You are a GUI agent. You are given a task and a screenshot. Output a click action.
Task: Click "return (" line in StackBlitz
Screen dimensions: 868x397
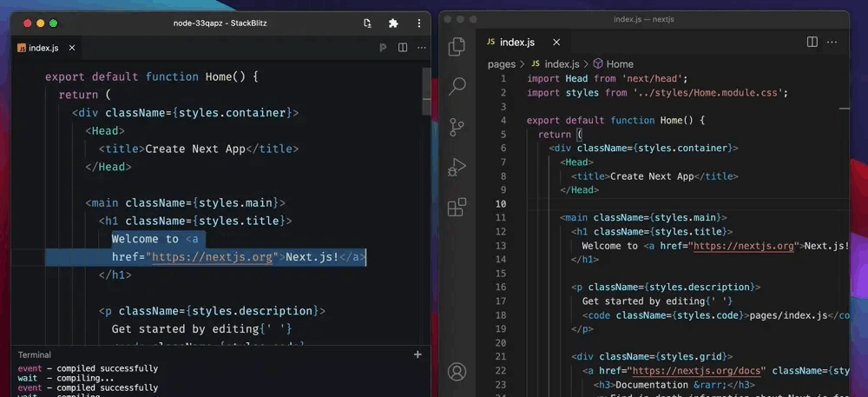[85, 95]
